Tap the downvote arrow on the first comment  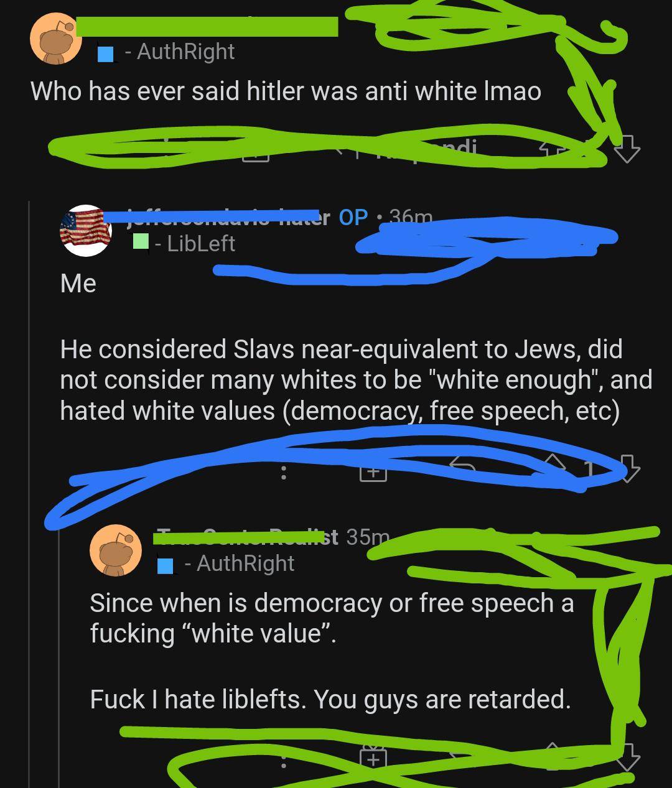click(x=627, y=149)
